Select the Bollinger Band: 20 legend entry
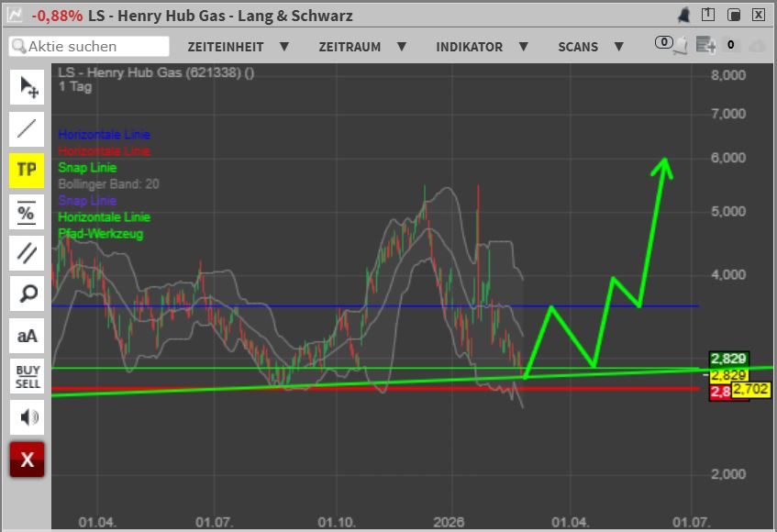Viewport: 777px width, 532px height. (x=108, y=184)
